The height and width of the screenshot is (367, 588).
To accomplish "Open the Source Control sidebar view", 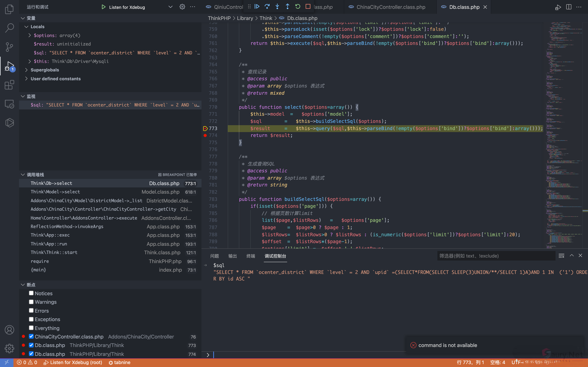I will pyautogui.click(x=9, y=47).
